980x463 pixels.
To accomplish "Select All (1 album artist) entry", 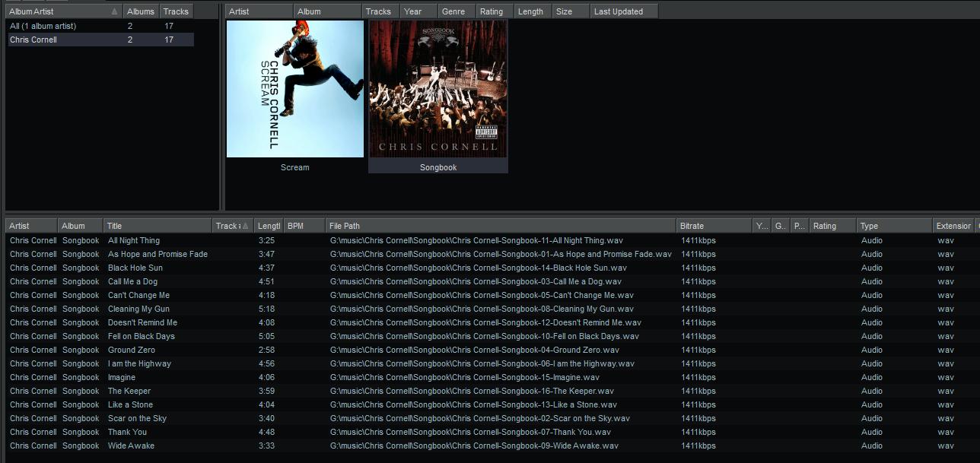I will coord(43,26).
